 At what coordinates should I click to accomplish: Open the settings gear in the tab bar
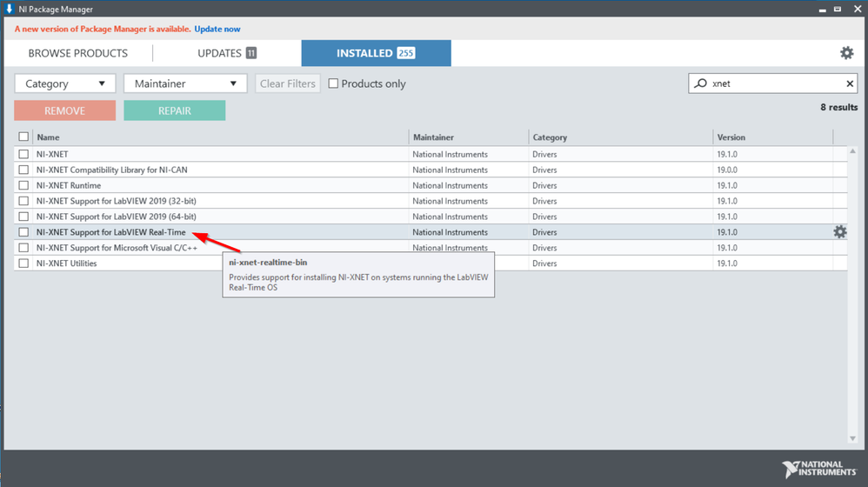846,53
